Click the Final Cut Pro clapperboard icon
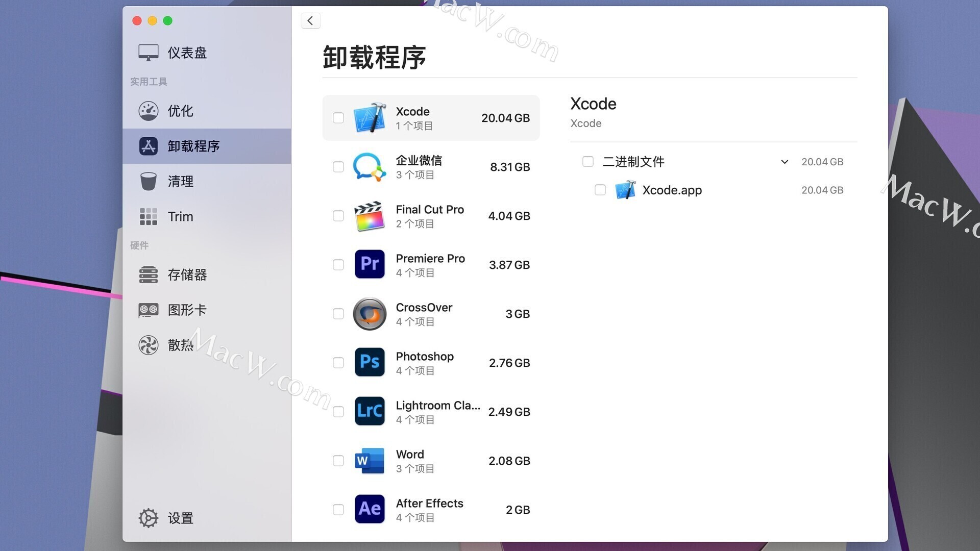This screenshot has height=551, width=980. (x=370, y=216)
